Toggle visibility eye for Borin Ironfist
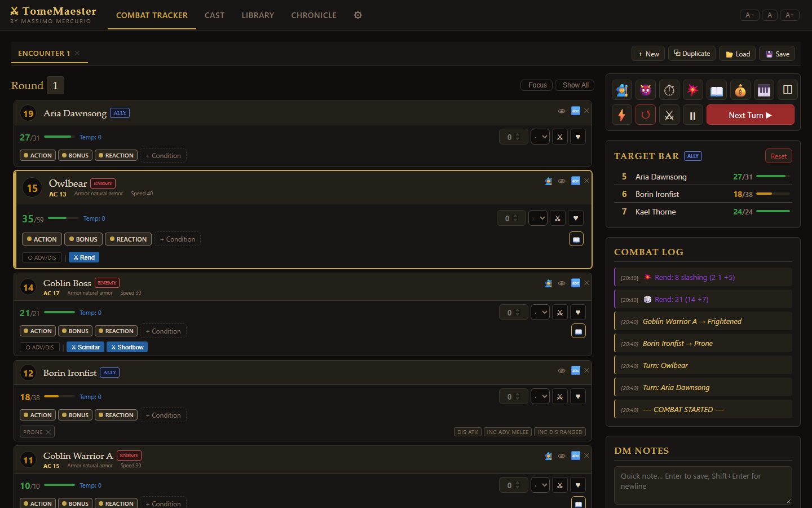The height and width of the screenshot is (508, 812). point(562,371)
